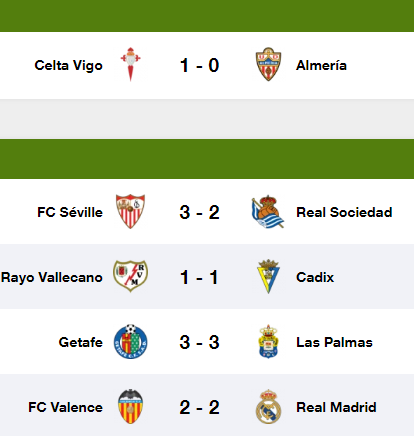Click the Getafe club crest

coord(130,341)
